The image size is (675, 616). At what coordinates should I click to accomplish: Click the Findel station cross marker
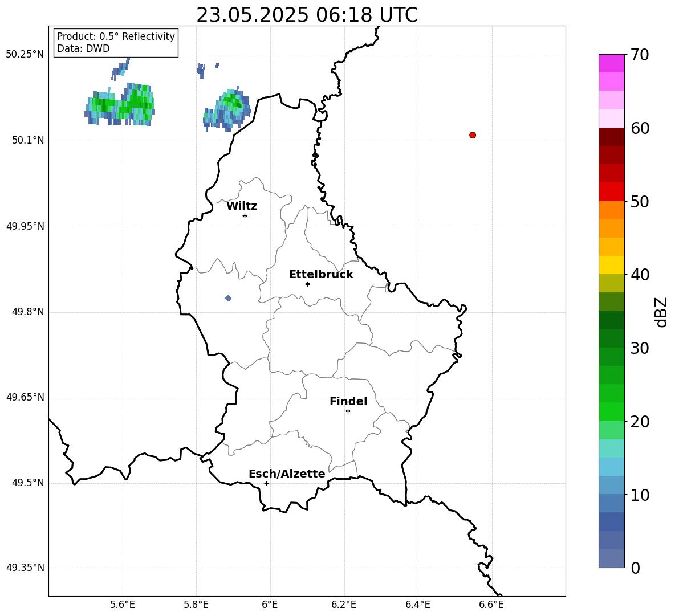pos(348,411)
